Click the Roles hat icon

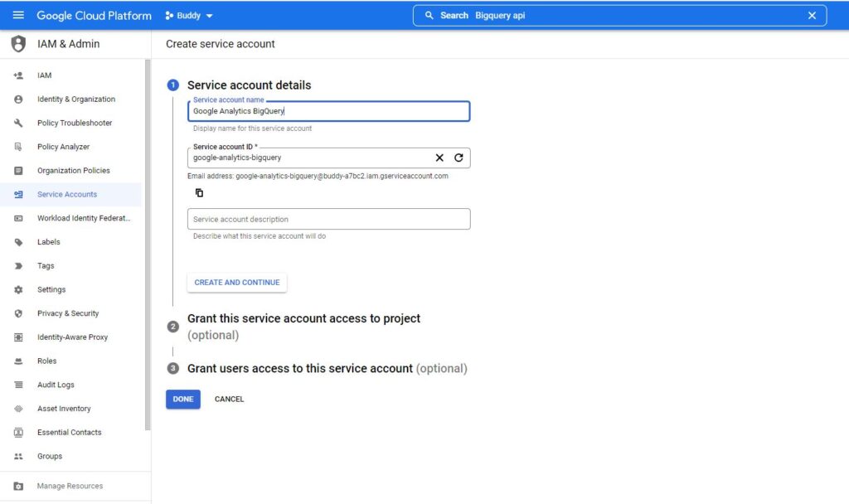(x=18, y=361)
